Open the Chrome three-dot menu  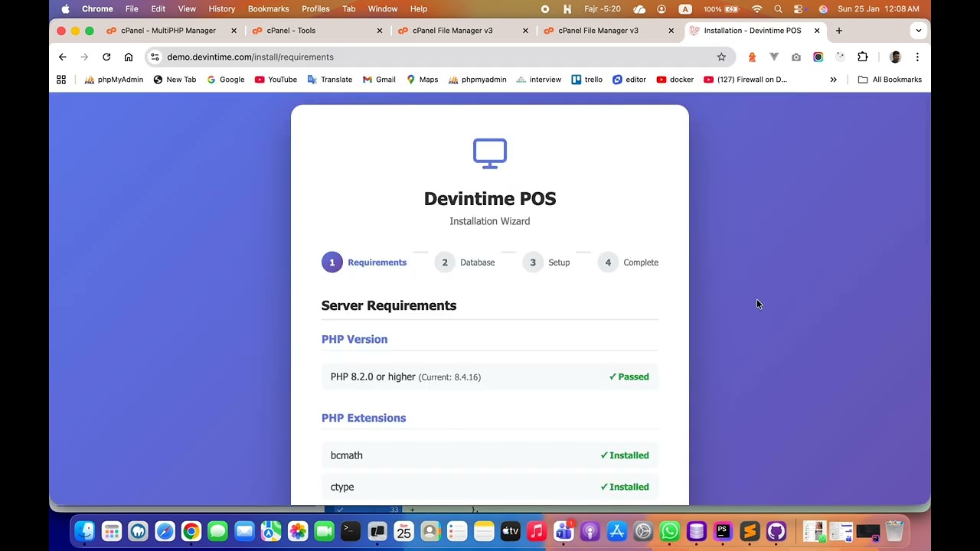[917, 57]
